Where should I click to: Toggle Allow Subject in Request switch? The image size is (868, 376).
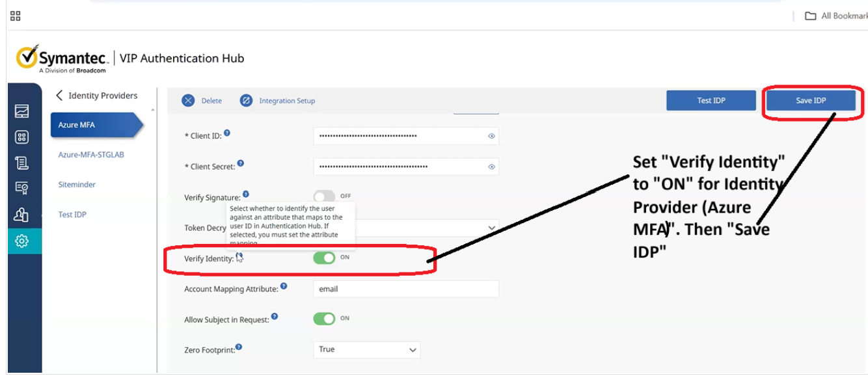point(324,319)
